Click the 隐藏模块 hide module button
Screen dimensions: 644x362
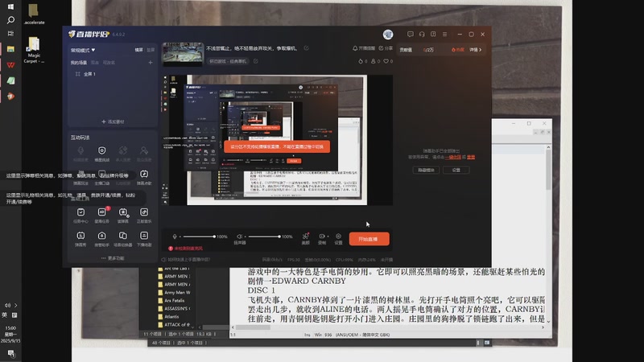click(426, 170)
